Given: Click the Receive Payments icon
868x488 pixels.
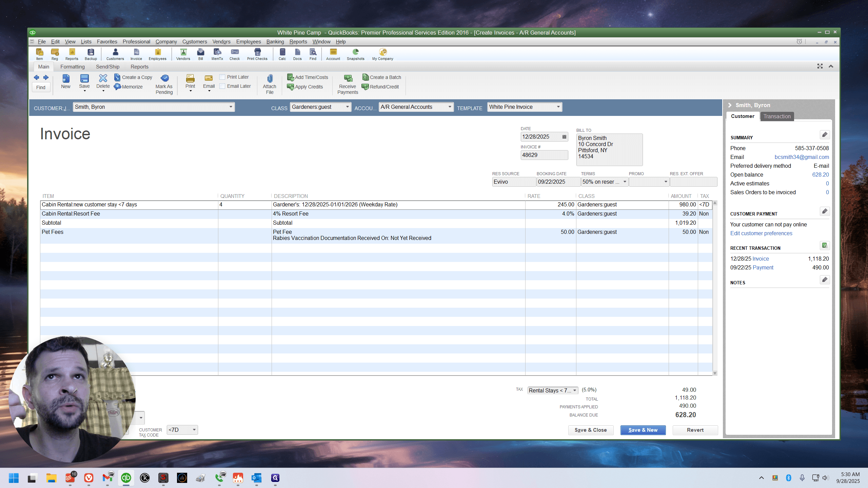Looking at the screenshot, I should click(348, 78).
